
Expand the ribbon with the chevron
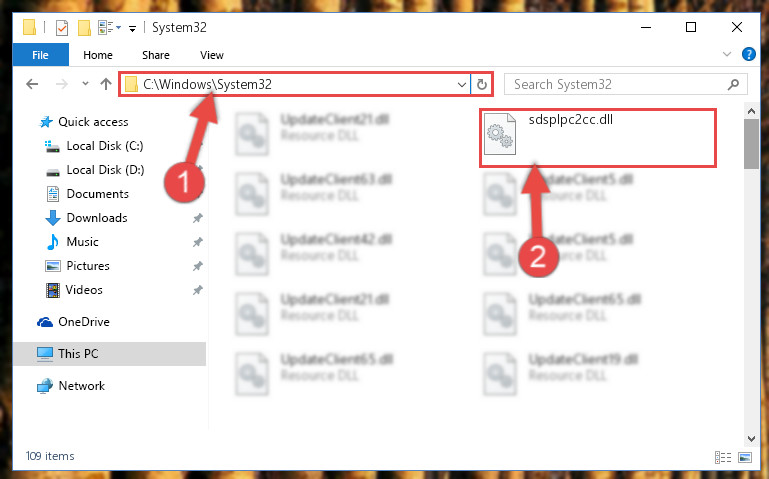(x=727, y=54)
